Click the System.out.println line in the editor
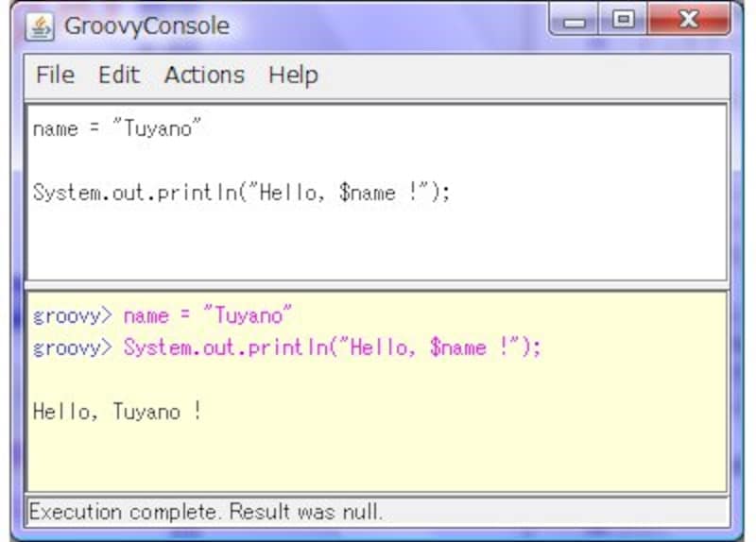This screenshot has height=542, width=756. [x=242, y=193]
